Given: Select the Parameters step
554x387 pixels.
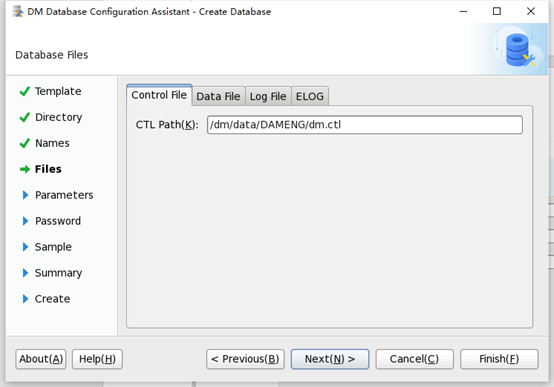Looking at the screenshot, I should tap(64, 195).
